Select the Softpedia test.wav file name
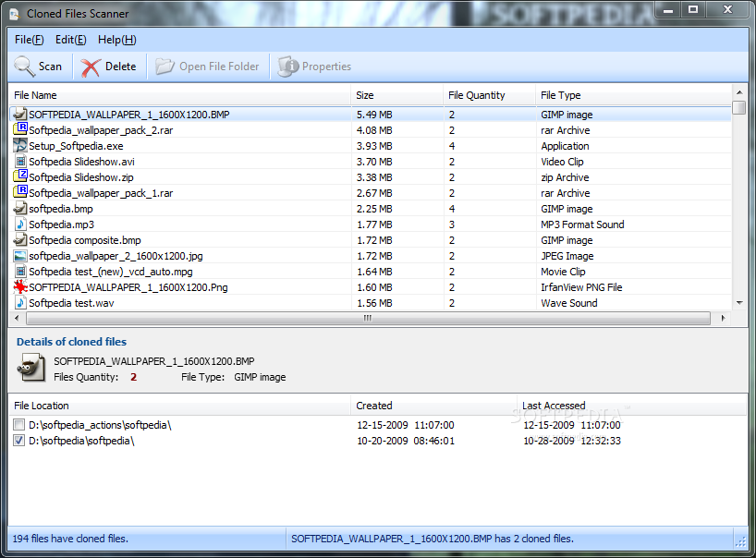Screen dimensions: 756x558 click(71, 303)
